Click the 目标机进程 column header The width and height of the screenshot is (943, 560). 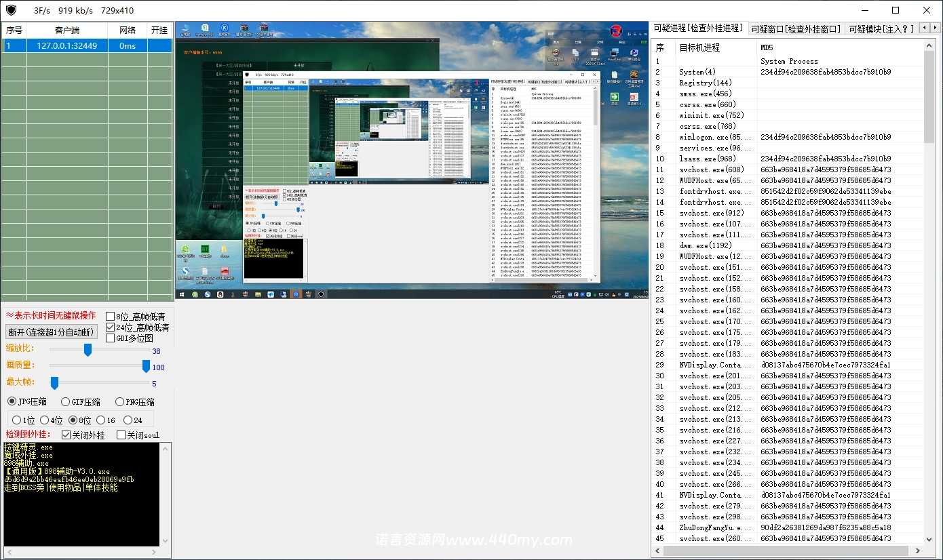(699, 47)
